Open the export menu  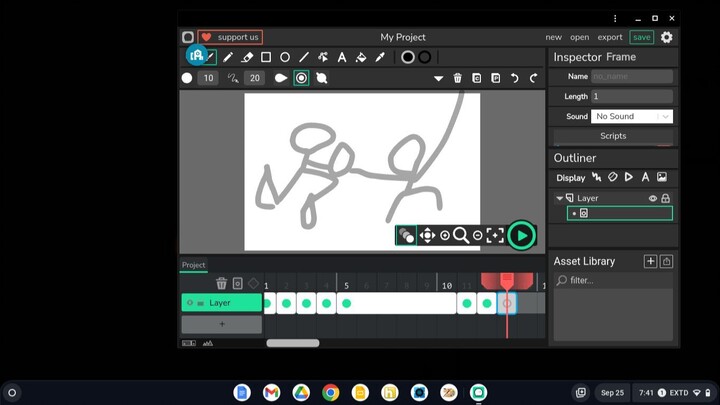[609, 37]
